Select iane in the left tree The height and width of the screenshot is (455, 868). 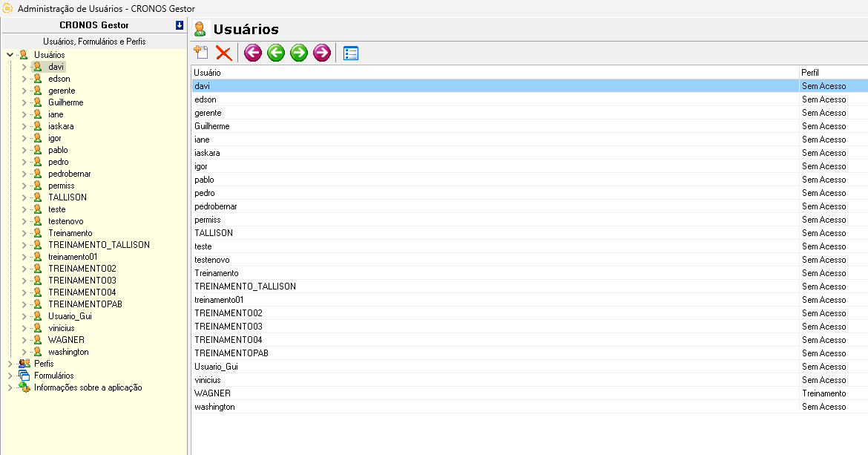point(56,114)
